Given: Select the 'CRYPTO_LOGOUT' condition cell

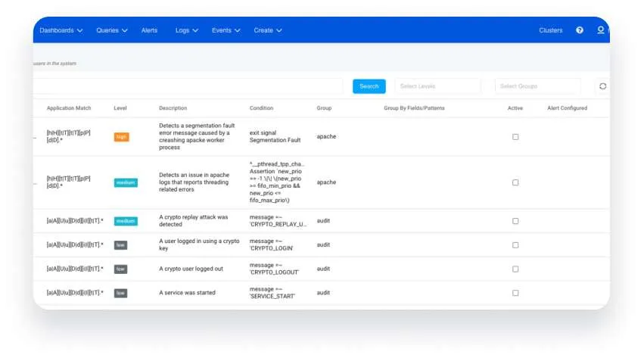Looking at the screenshot, I should [275, 269].
